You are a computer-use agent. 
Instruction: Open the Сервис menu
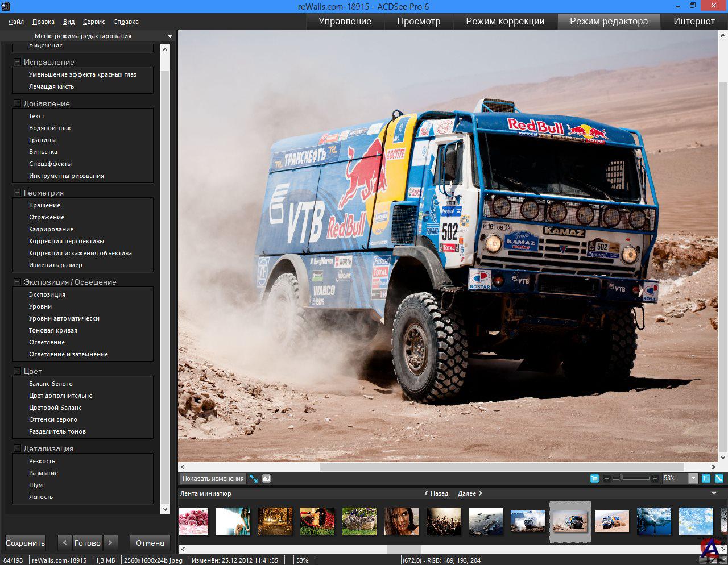pyautogui.click(x=94, y=22)
